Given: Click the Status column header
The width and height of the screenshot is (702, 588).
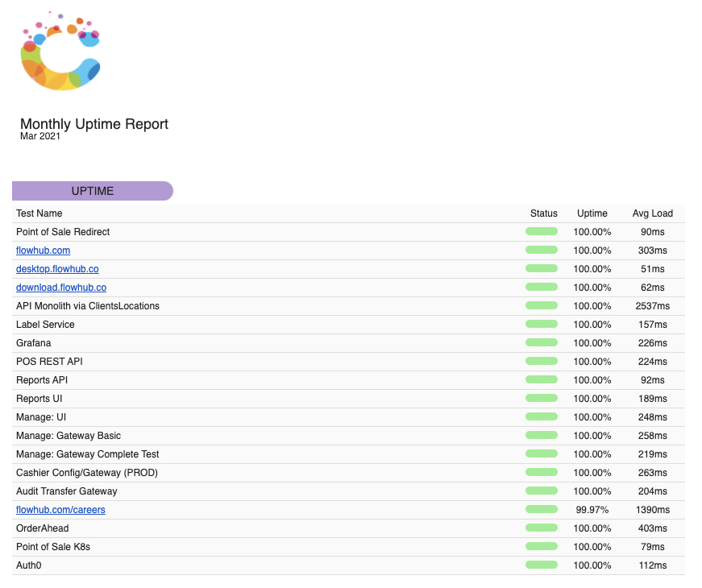Looking at the screenshot, I should pyautogui.click(x=543, y=213).
